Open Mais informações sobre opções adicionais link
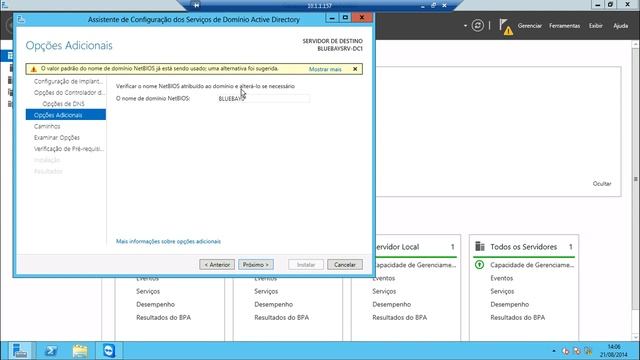The image size is (640, 360). pos(168,241)
